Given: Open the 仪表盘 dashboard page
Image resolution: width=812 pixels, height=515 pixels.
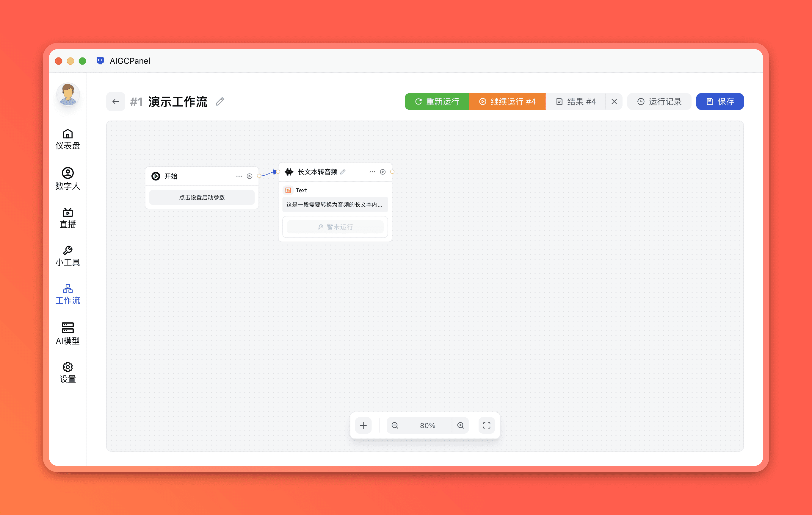Looking at the screenshot, I should 68,139.
